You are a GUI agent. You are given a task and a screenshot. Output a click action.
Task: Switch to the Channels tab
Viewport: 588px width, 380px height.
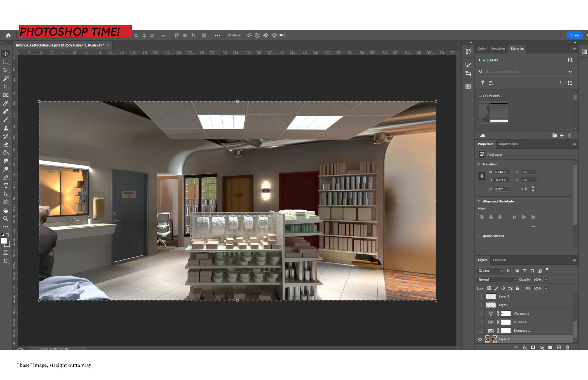pos(499,260)
